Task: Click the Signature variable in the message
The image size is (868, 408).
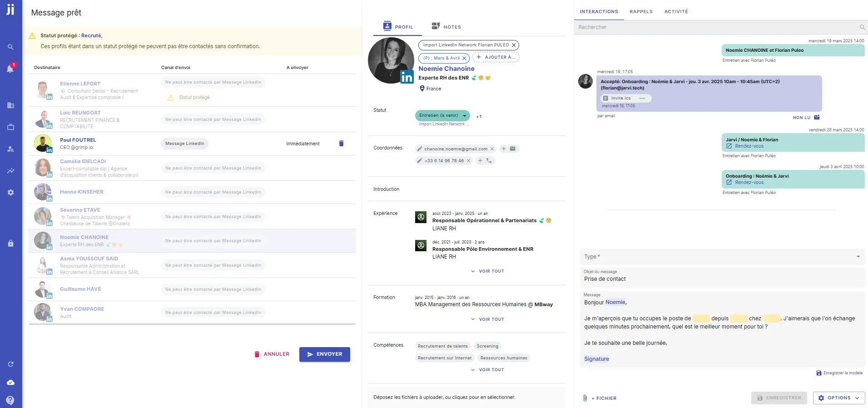Action: 596,359
